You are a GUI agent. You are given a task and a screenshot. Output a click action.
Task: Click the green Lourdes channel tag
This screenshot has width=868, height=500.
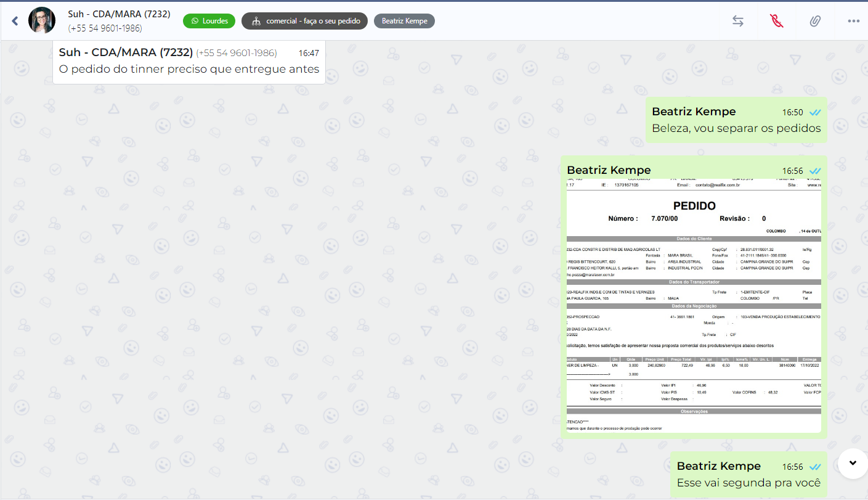(x=209, y=21)
